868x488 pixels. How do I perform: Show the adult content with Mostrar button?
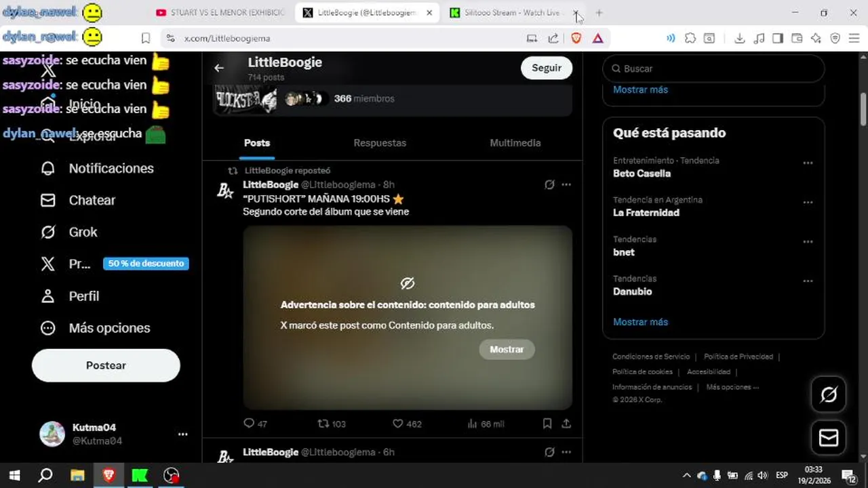click(507, 349)
